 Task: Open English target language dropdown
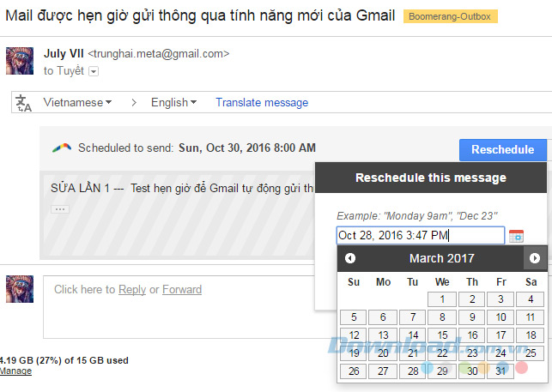pos(173,102)
